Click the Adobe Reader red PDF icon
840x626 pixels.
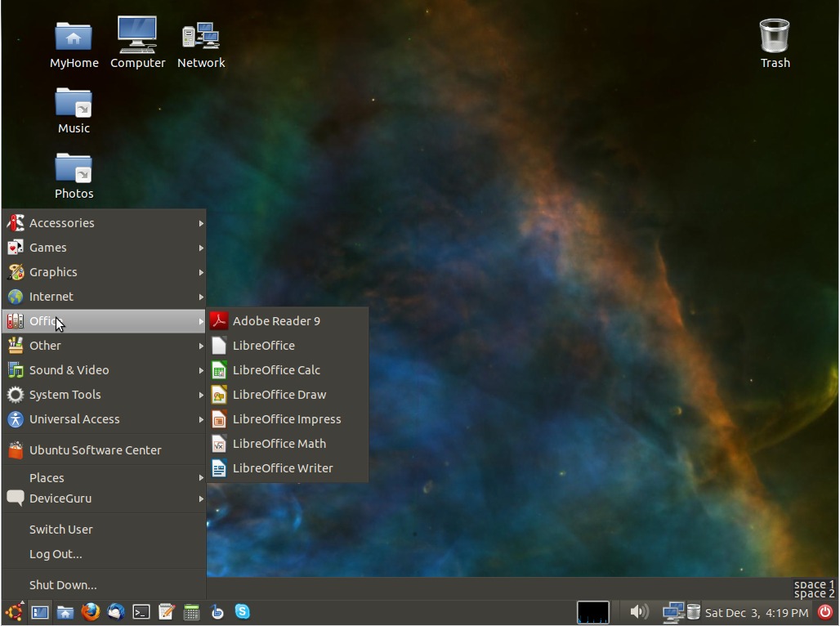(x=218, y=320)
